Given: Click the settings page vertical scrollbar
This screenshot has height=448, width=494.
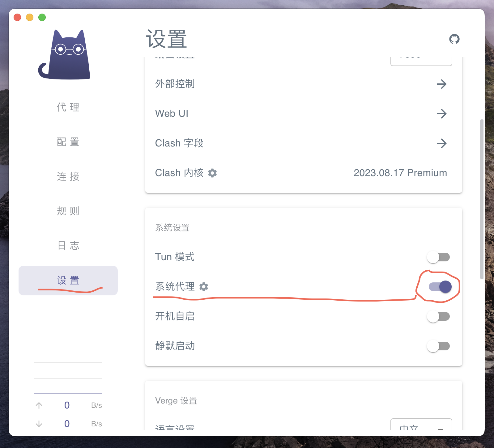Looking at the screenshot, I should (481, 199).
